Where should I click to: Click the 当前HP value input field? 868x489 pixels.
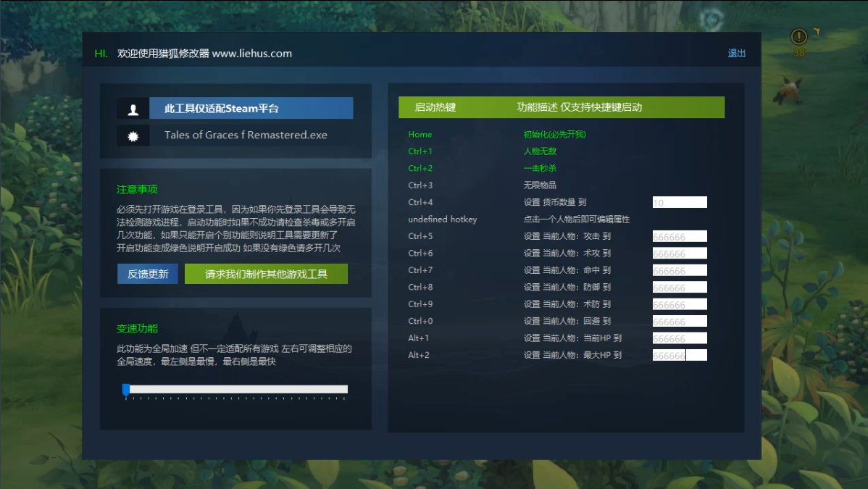(x=680, y=338)
